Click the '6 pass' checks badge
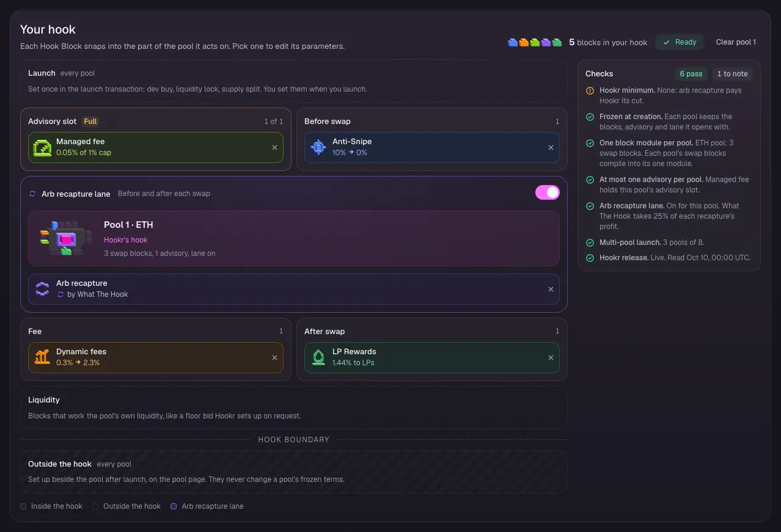This screenshot has height=532, width=781. pos(691,74)
